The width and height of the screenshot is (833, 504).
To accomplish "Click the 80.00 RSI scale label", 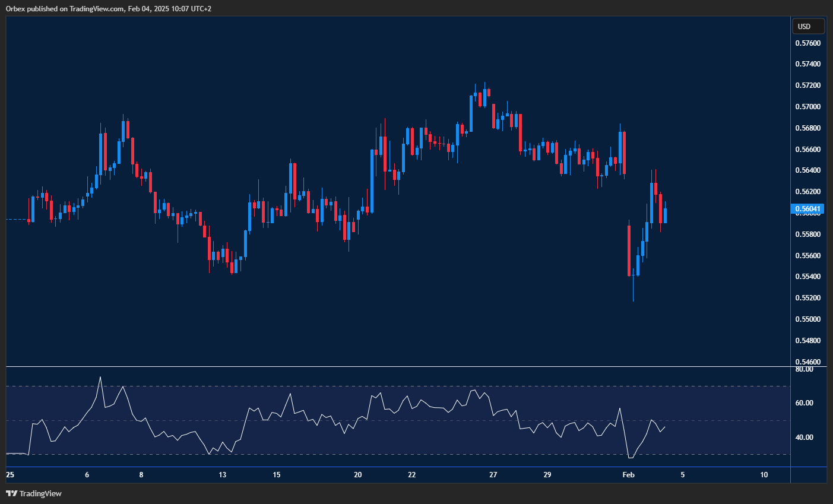I will click(x=804, y=369).
